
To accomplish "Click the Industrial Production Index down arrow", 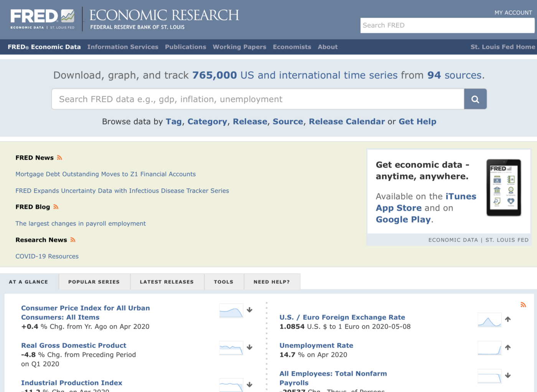I will [x=249, y=384].
